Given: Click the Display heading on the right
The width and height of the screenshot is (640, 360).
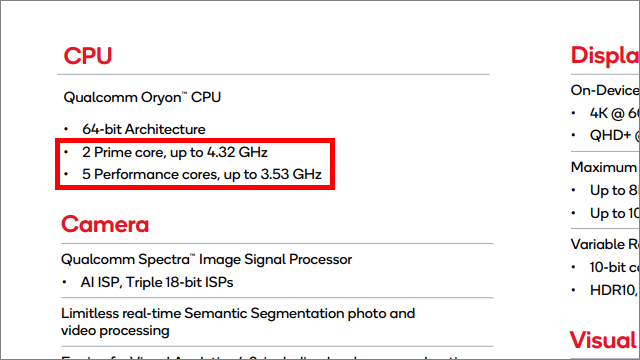Looking at the screenshot, I should 605,56.
